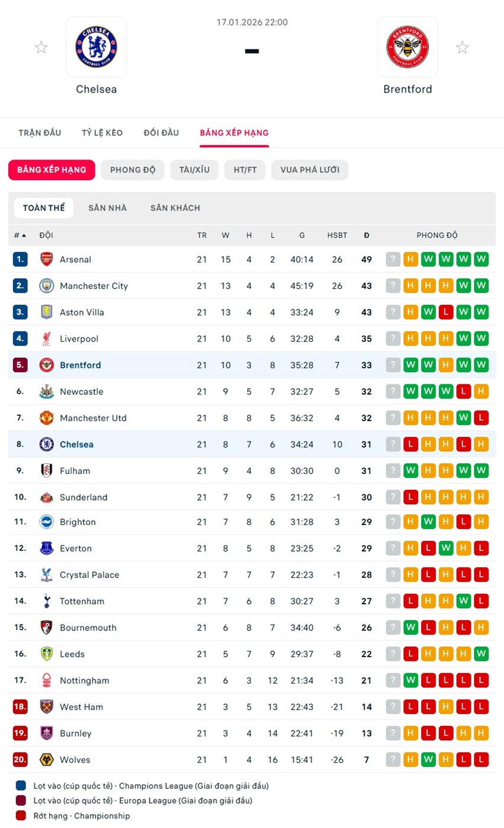Click Arsenal's upcoming match '?' form badge

[x=393, y=259]
